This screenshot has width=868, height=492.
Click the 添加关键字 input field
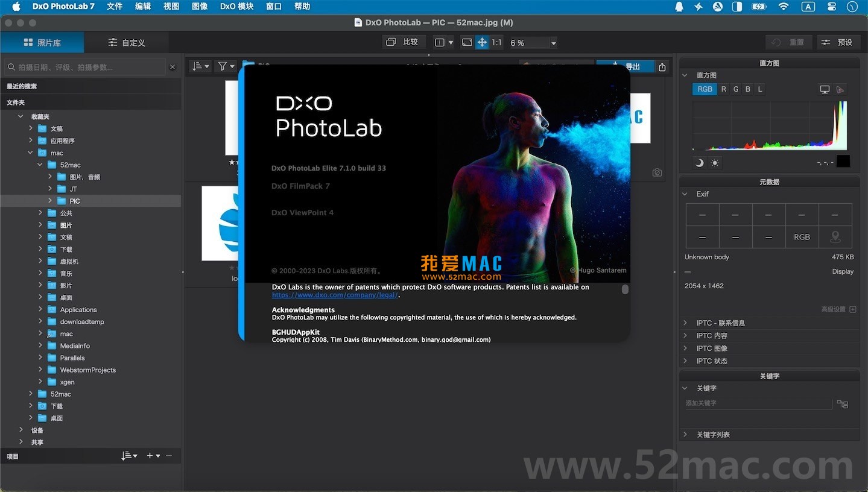(758, 403)
